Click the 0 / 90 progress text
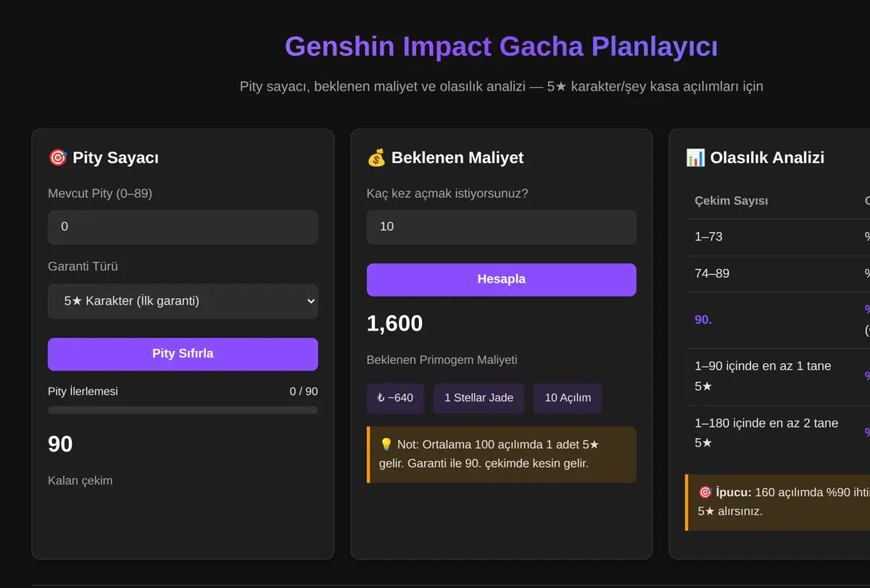The width and height of the screenshot is (870, 588). coord(304,392)
